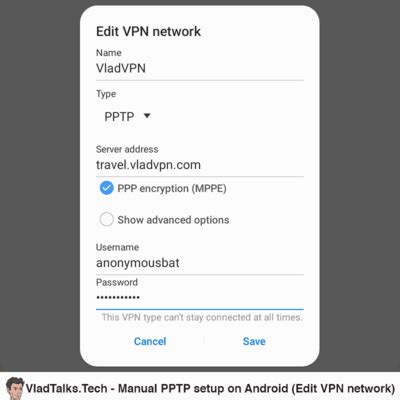
Task: Click the blue checkmark icon beside PPP encryption
Action: pyautogui.click(x=107, y=188)
